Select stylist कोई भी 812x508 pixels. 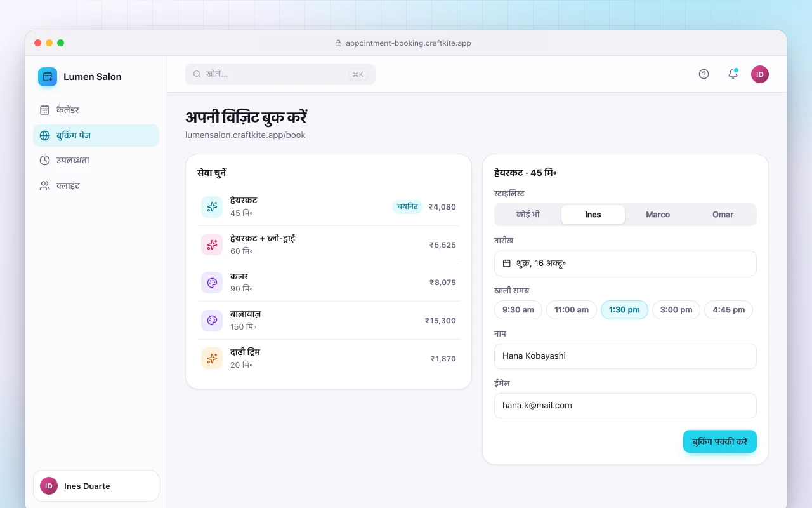[x=528, y=215]
